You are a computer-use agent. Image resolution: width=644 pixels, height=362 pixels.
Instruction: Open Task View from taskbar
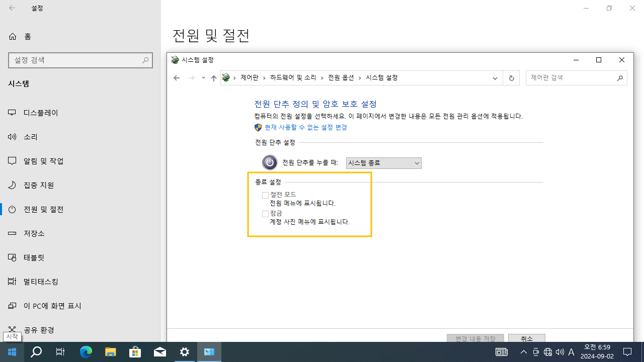pyautogui.click(x=60, y=352)
